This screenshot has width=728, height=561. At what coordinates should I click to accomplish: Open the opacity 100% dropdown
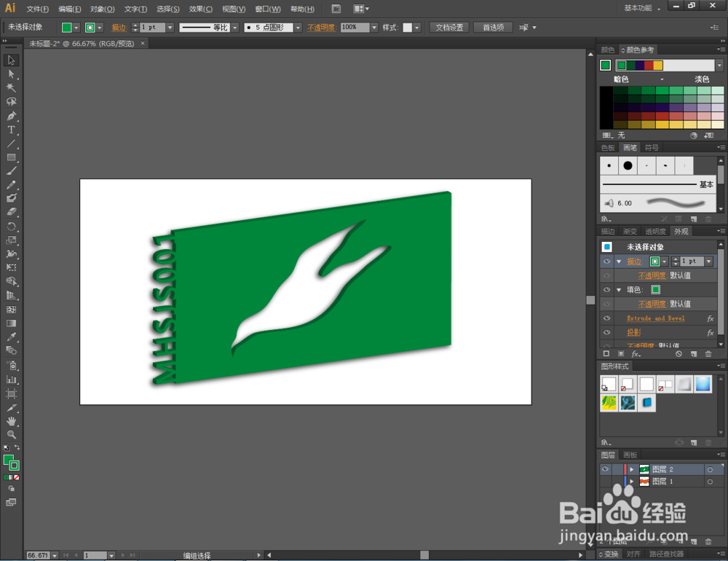[374, 28]
